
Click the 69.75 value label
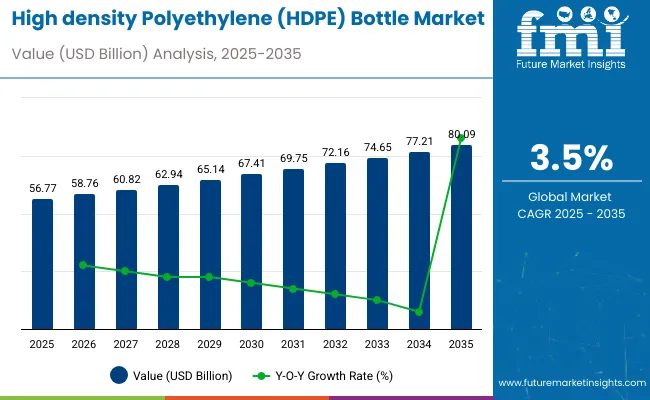click(294, 158)
